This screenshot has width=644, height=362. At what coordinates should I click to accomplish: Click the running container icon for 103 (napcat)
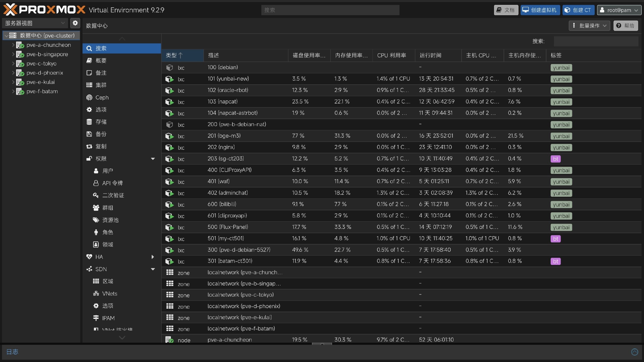(x=170, y=102)
